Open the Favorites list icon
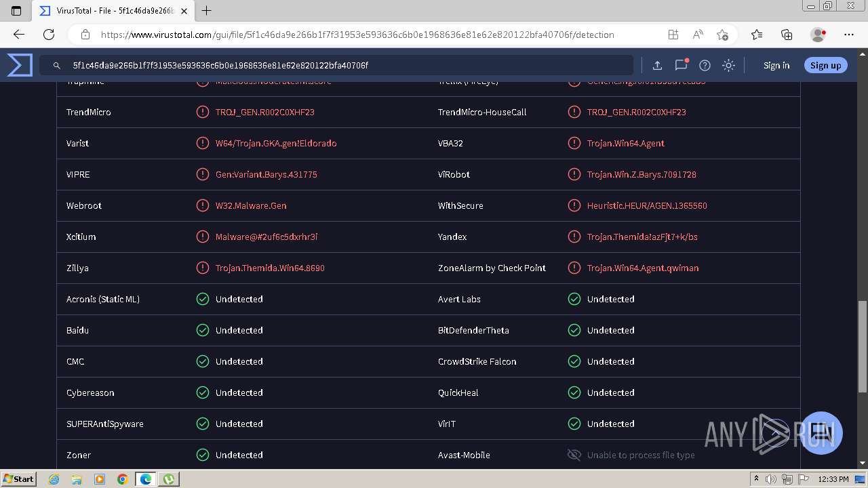The height and width of the screenshot is (488, 868). (x=757, y=35)
